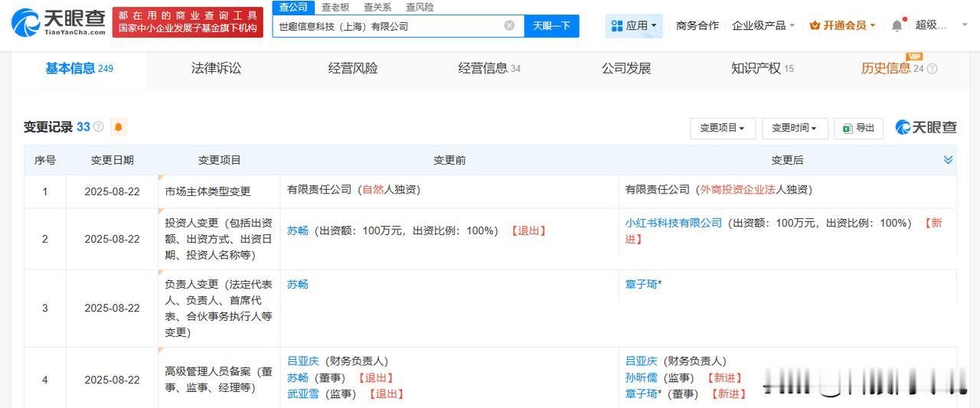The height and width of the screenshot is (408, 980).
Task: Click the 变更后 column header
Action: click(x=787, y=160)
